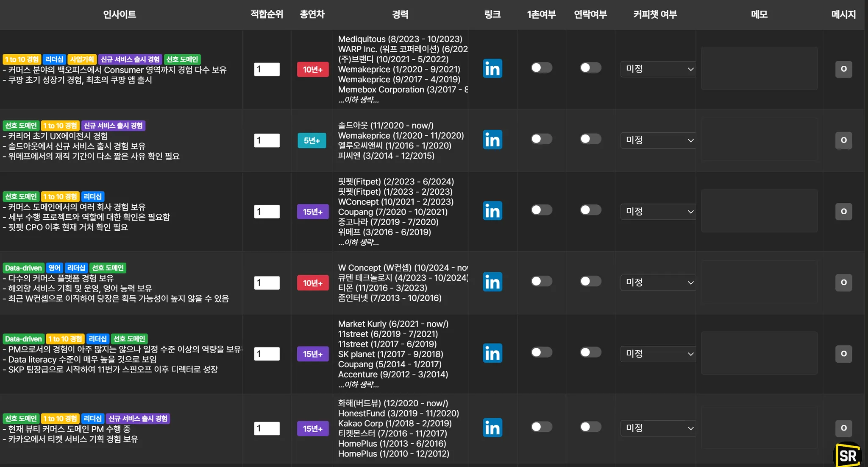The height and width of the screenshot is (467, 868).
Task: Click LinkedIn icon in 화해(버드뷰) row
Action: click(492, 428)
